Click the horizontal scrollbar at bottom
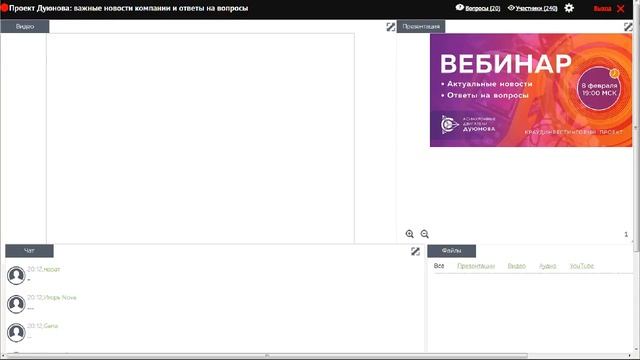 [267, 356]
